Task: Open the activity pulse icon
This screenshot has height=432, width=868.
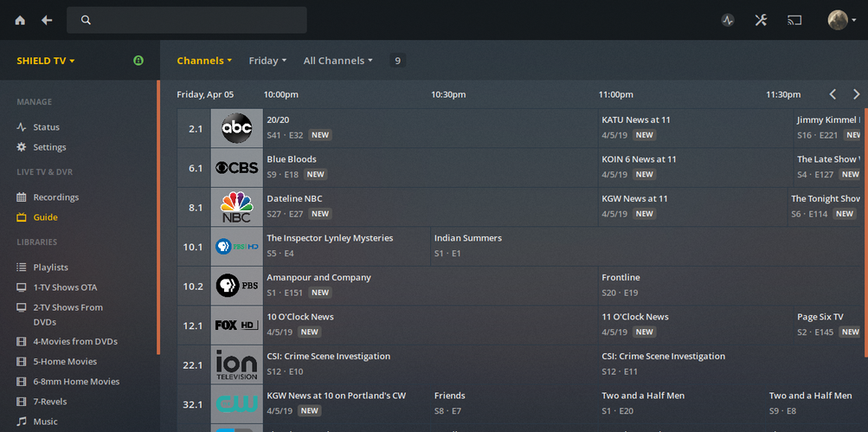Action: [728, 21]
